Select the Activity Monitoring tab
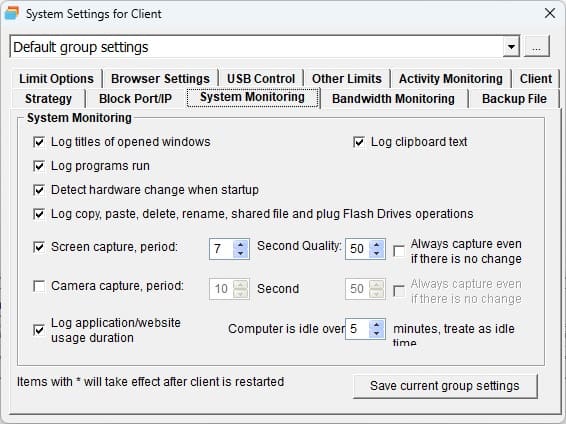Screen dimensions: 566x424 pos(450,79)
